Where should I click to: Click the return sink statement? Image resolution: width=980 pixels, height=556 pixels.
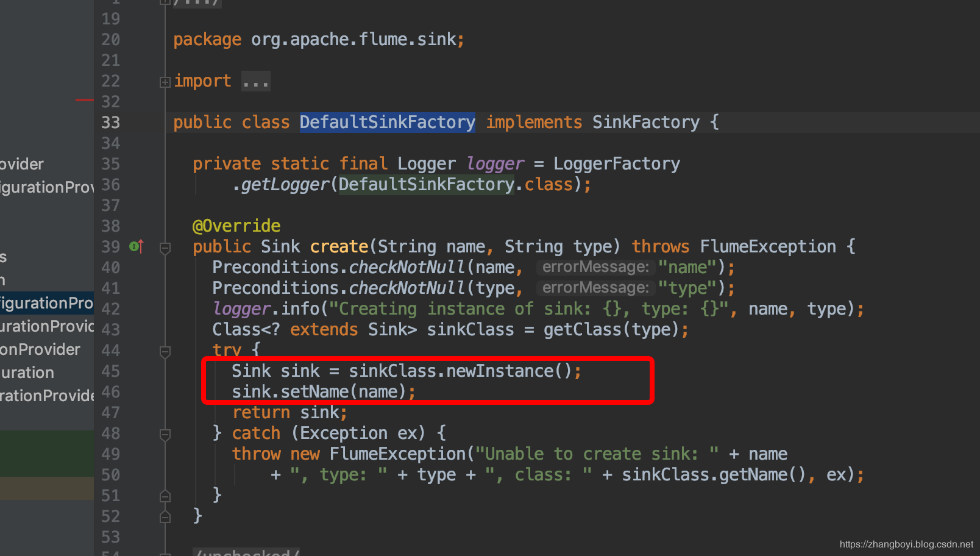tap(289, 412)
